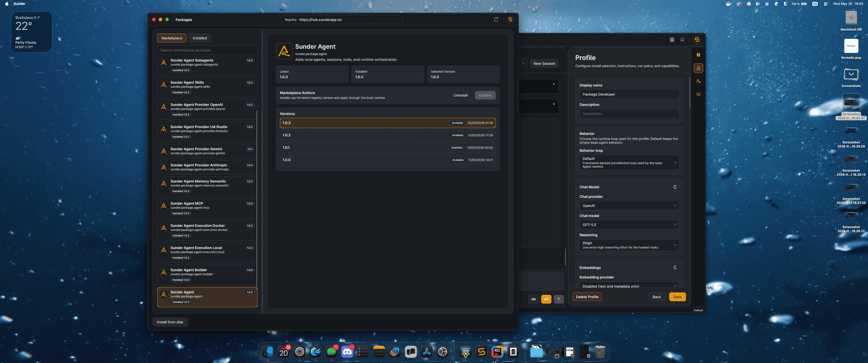Click the Sunder logo icon in Packages title bar
This screenshot has width=868, height=363.
coord(510,19)
